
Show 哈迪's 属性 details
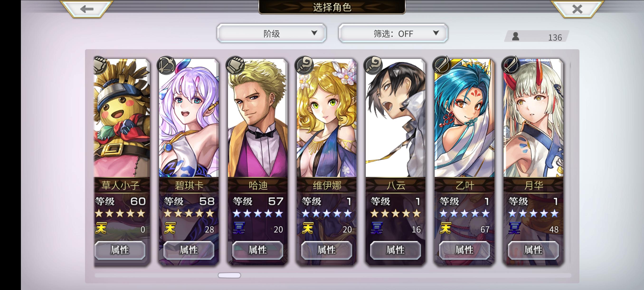coord(258,250)
